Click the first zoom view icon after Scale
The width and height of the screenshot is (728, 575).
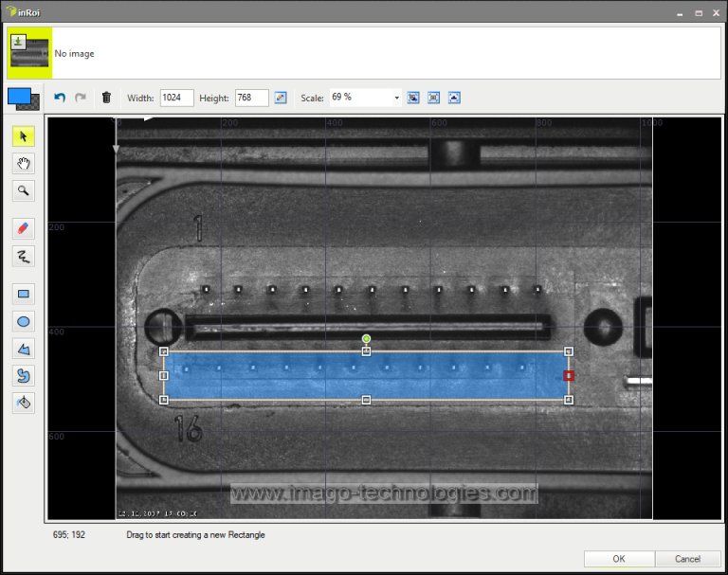point(413,98)
